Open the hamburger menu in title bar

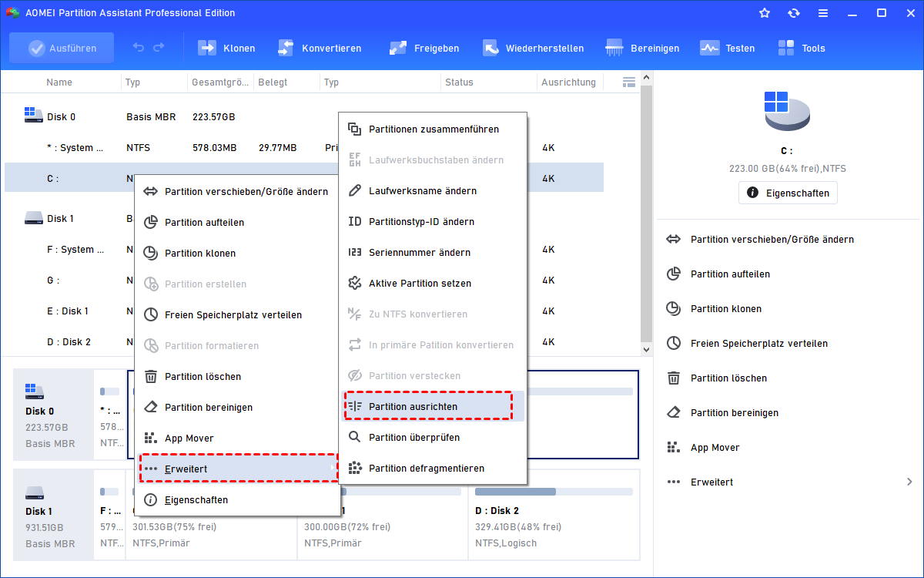point(823,13)
